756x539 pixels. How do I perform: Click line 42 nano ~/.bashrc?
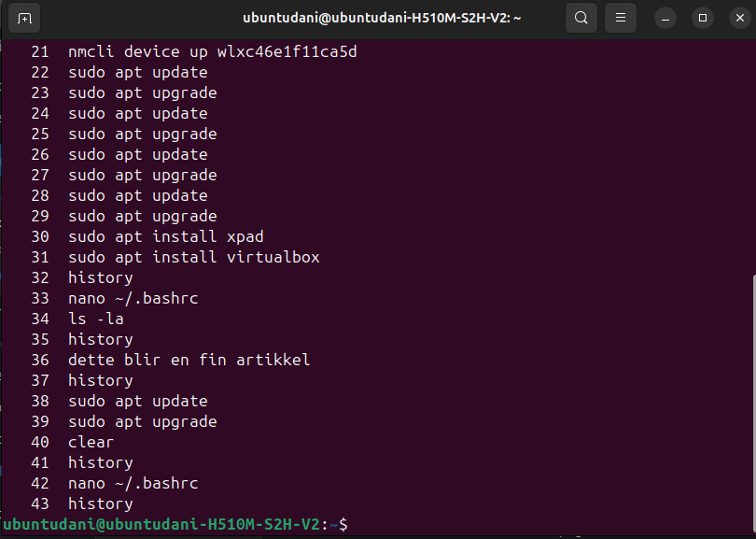pos(114,483)
